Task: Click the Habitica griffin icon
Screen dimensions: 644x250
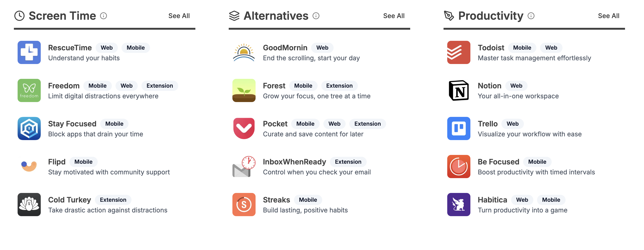Action: point(459,204)
